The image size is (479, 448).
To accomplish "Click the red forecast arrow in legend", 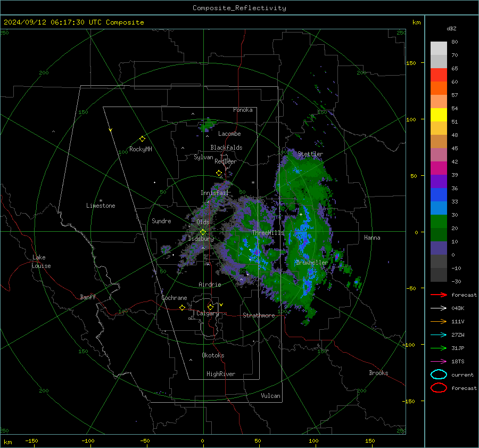I will [439, 295].
